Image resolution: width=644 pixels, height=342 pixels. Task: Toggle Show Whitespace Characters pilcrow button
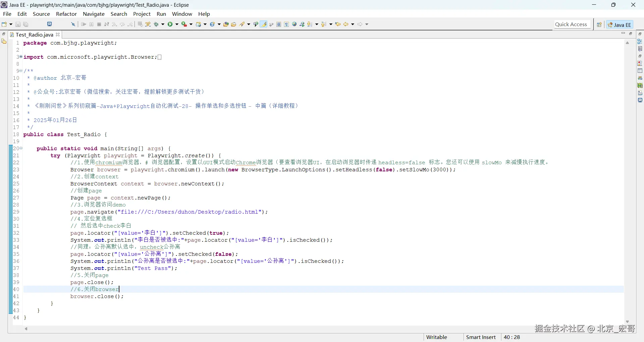[x=286, y=24]
